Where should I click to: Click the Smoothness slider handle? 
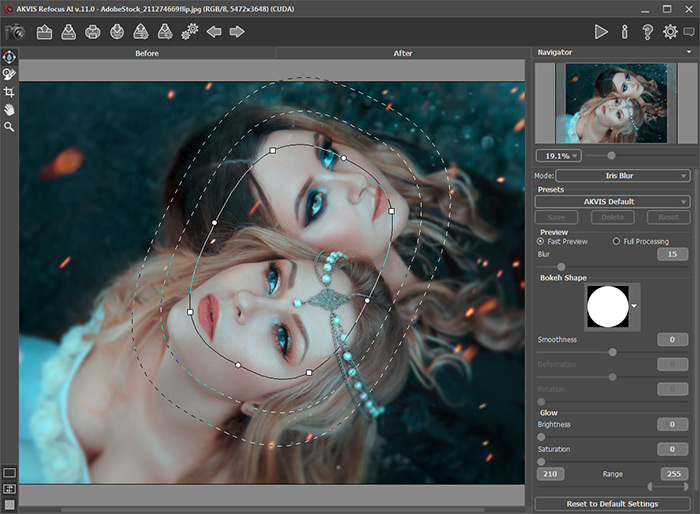(612, 352)
